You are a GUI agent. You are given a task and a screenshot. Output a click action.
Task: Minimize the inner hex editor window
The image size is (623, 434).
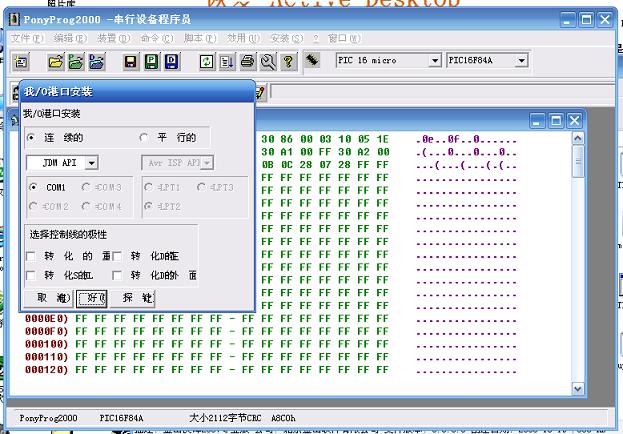537,120
